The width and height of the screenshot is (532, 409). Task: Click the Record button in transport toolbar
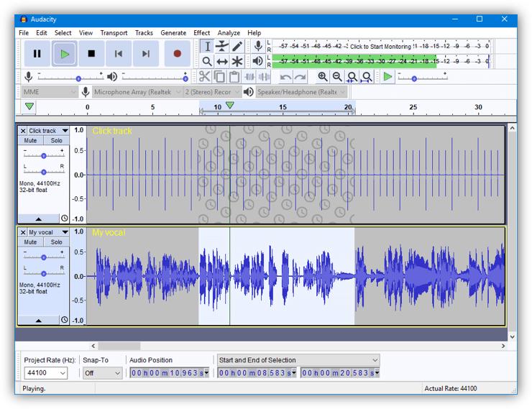[x=177, y=53]
